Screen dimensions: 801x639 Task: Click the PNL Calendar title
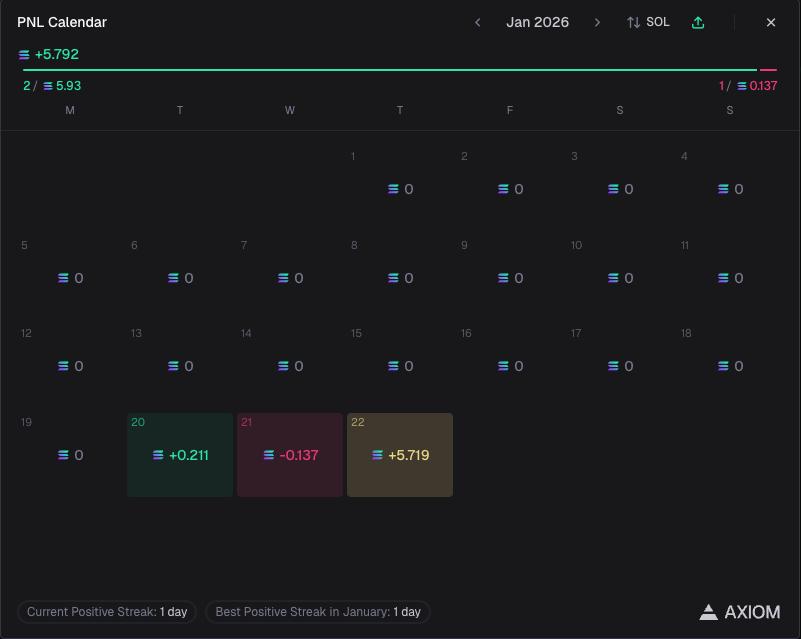coord(62,22)
